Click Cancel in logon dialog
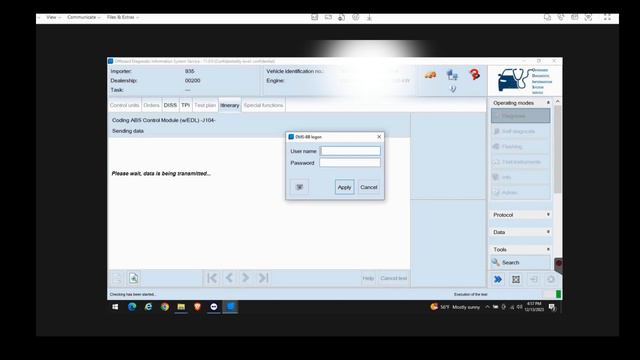The height and width of the screenshot is (360, 640). pyautogui.click(x=369, y=187)
